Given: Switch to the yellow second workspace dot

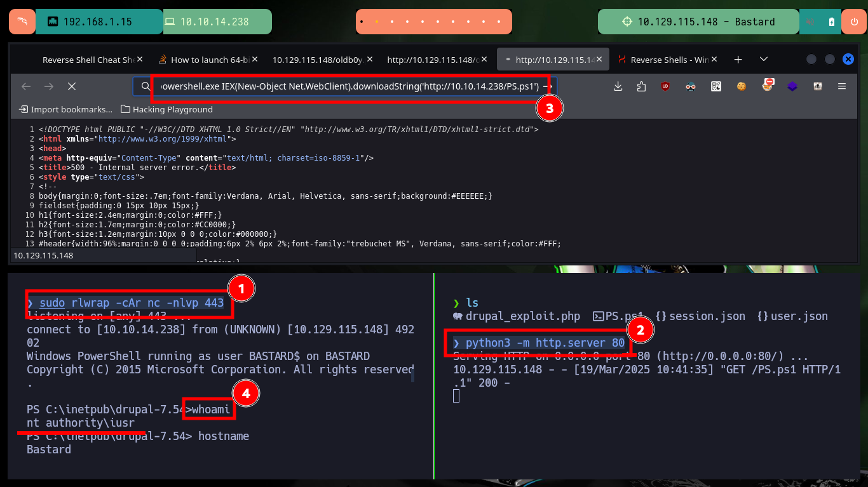Looking at the screenshot, I should pyautogui.click(x=377, y=22).
